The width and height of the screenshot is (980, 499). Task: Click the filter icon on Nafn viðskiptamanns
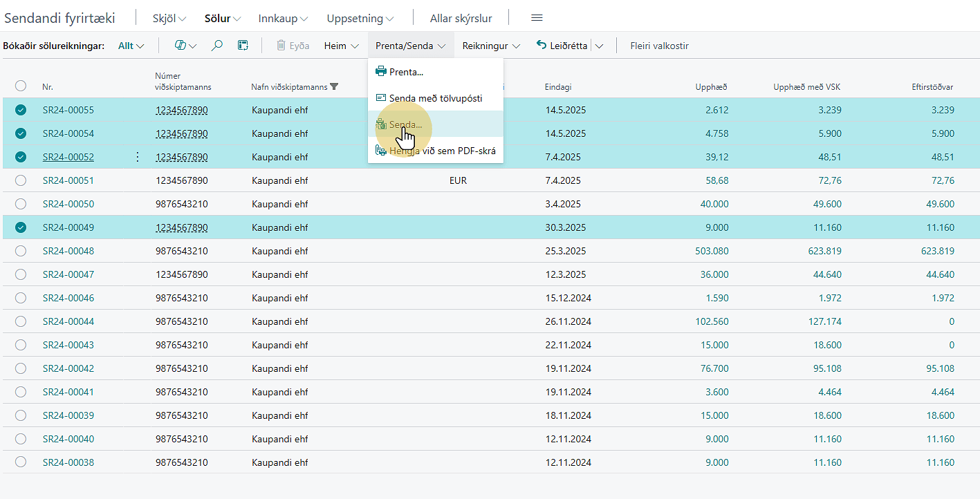335,87
